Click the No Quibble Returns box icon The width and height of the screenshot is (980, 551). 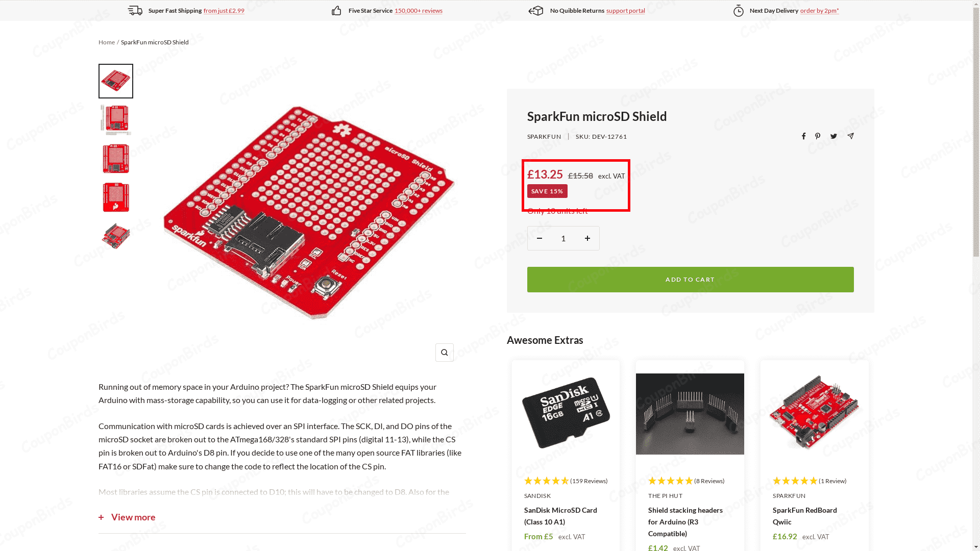(x=536, y=10)
